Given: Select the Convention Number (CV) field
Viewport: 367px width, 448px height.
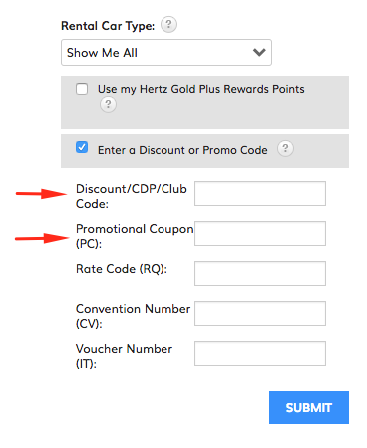Looking at the screenshot, I should pyautogui.click(x=260, y=313).
